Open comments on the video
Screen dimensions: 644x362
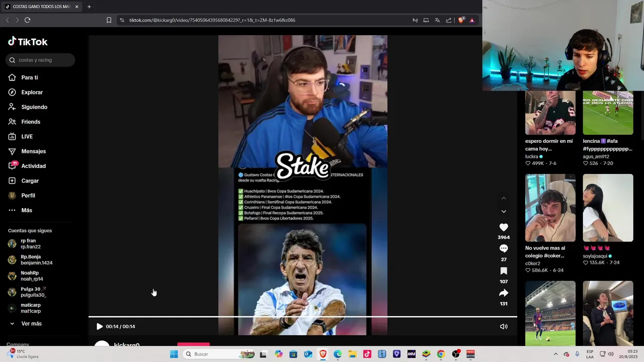click(504, 249)
